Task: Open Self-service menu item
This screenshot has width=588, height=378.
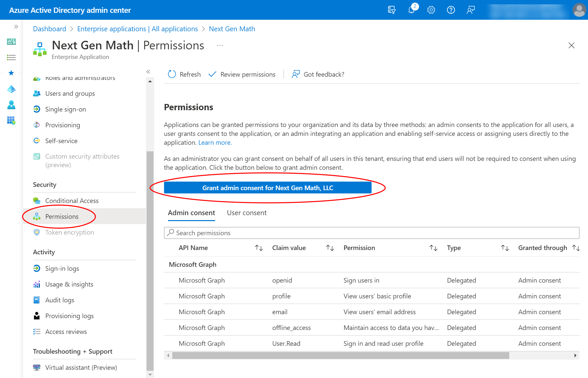Action: (x=85, y=141)
